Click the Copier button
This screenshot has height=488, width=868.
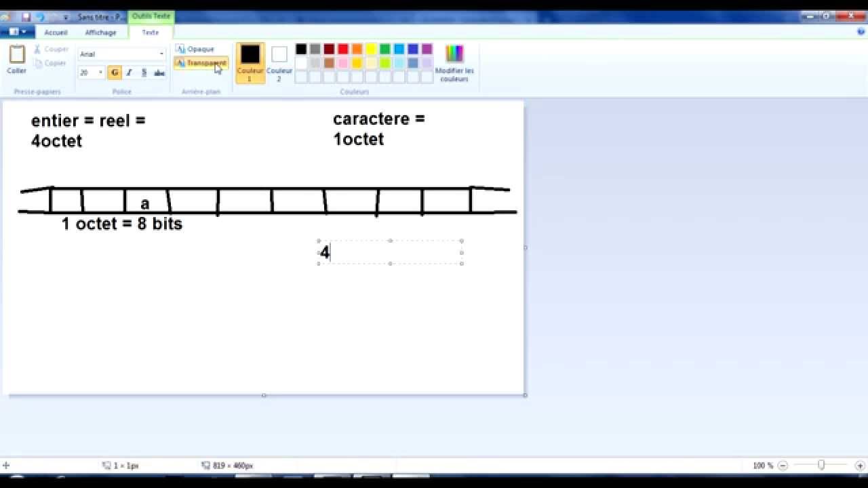[50, 63]
